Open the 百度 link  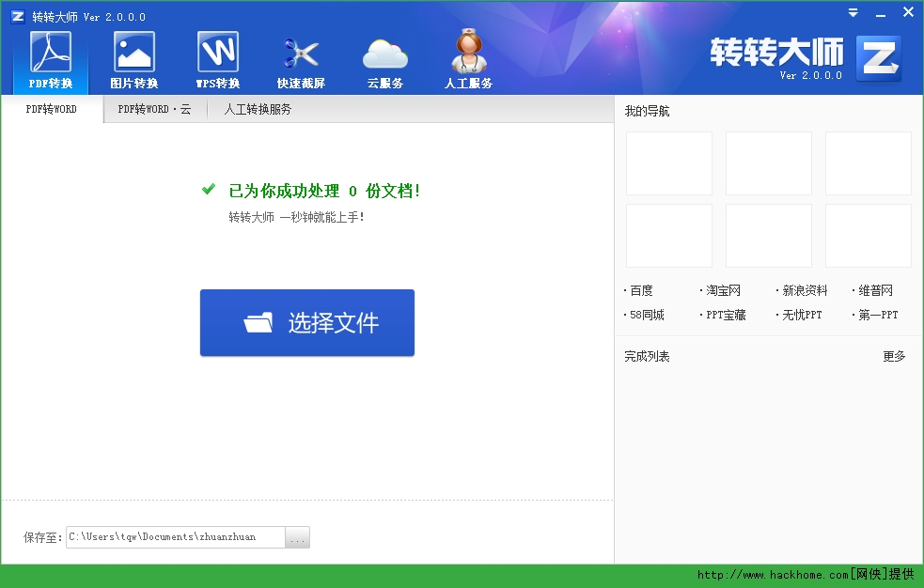(x=641, y=290)
